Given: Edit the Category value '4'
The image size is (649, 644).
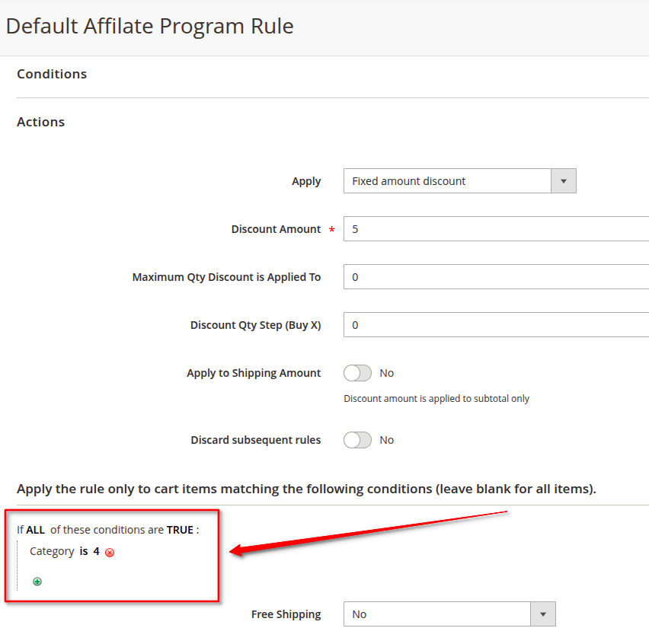Looking at the screenshot, I should pyautogui.click(x=97, y=551).
